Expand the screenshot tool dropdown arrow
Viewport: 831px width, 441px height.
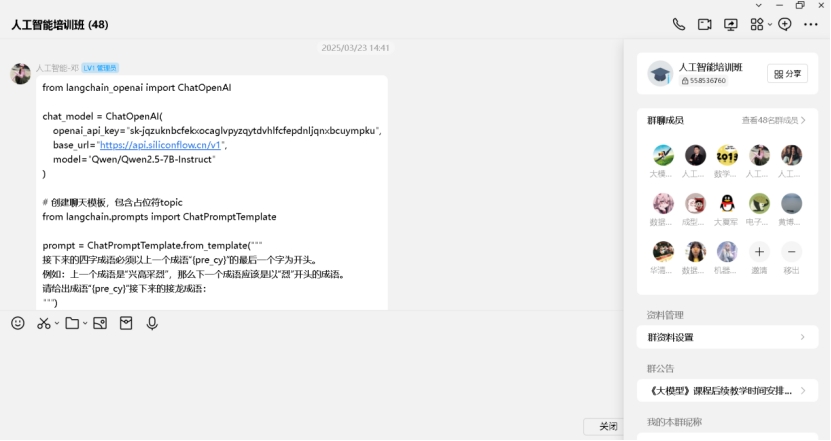click(57, 323)
